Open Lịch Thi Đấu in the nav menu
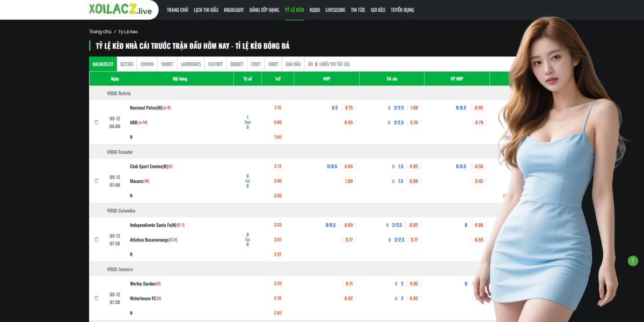 click(x=206, y=10)
